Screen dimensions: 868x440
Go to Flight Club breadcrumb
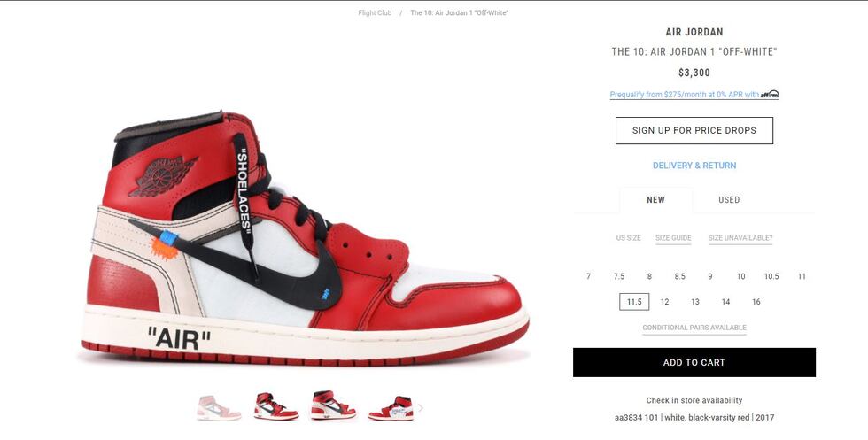[375, 12]
